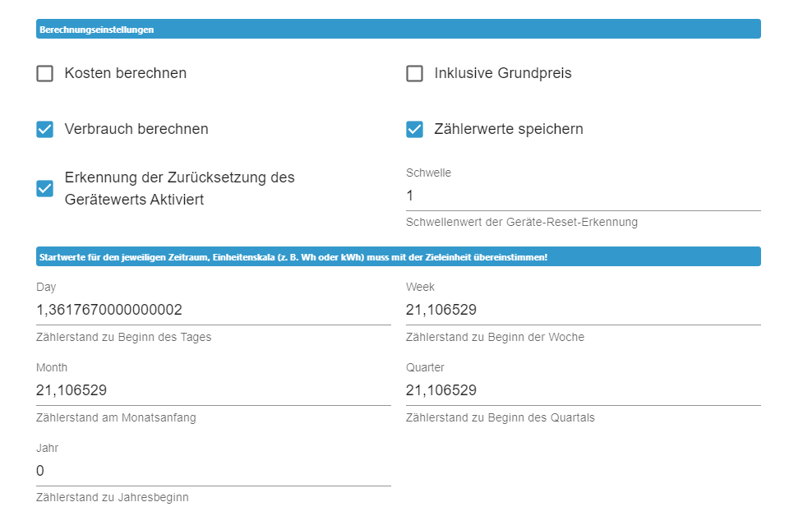Uncheck the Verbrauch berechnen checkbox
This screenshot has width=812, height=516.
(x=44, y=130)
